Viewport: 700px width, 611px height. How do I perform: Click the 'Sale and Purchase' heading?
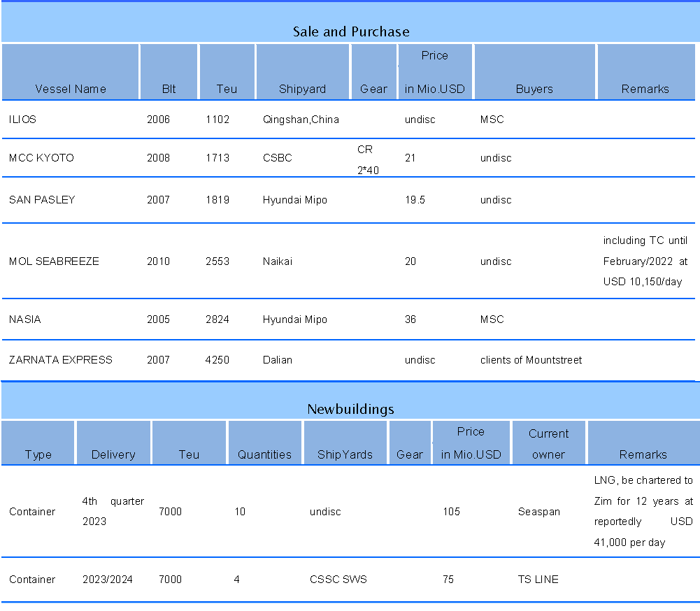coord(351,31)
